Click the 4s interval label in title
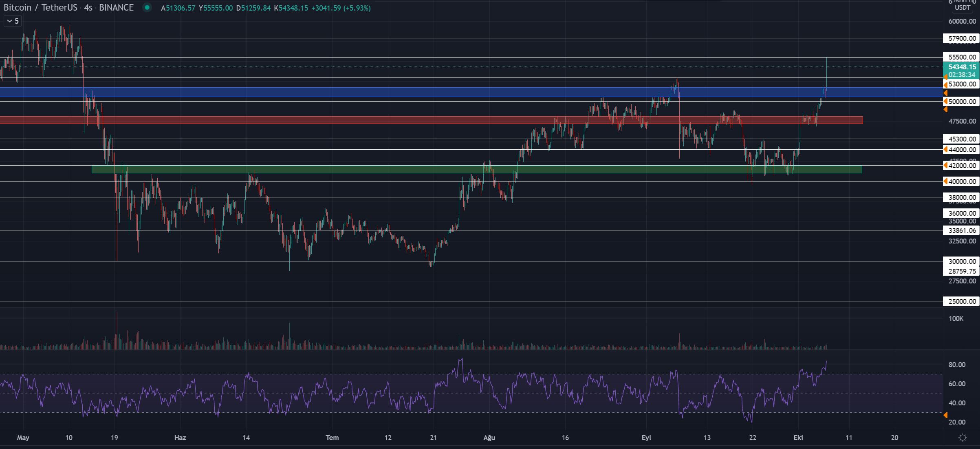The image size is (980, 449). tap(88, 7)
